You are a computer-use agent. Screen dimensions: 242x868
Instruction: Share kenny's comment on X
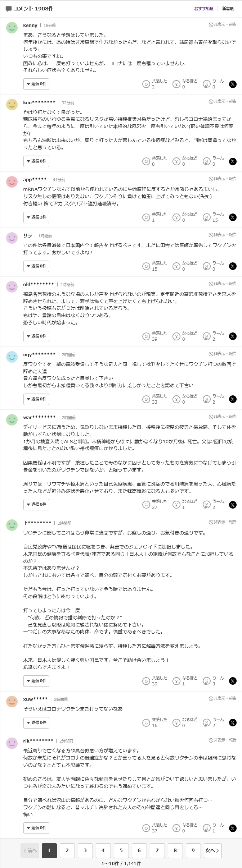pos(233,84)
